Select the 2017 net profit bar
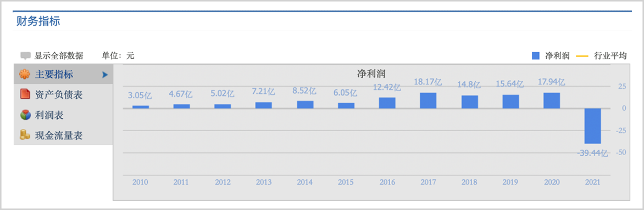This screenshot has width=644, height=210. pyautogui.click(x=428, y=100)
